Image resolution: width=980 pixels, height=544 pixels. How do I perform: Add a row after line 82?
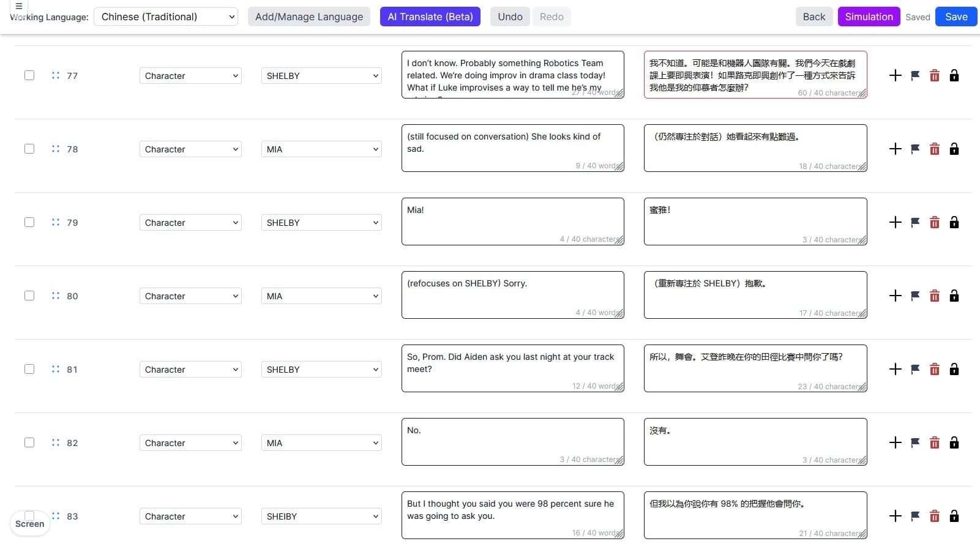tap(896, 442)
